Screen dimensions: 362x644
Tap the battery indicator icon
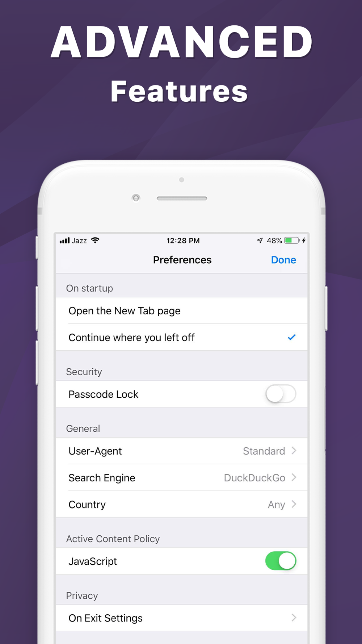point(292,240)
